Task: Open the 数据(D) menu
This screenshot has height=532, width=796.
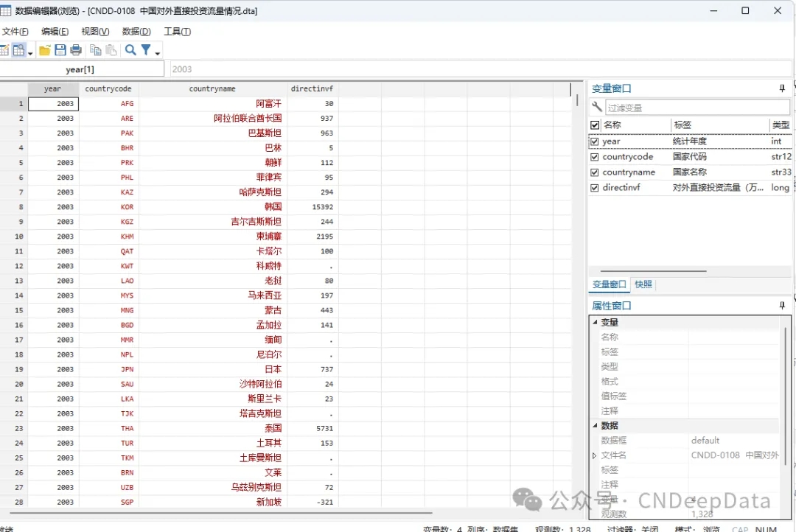Action: point(136,32)
